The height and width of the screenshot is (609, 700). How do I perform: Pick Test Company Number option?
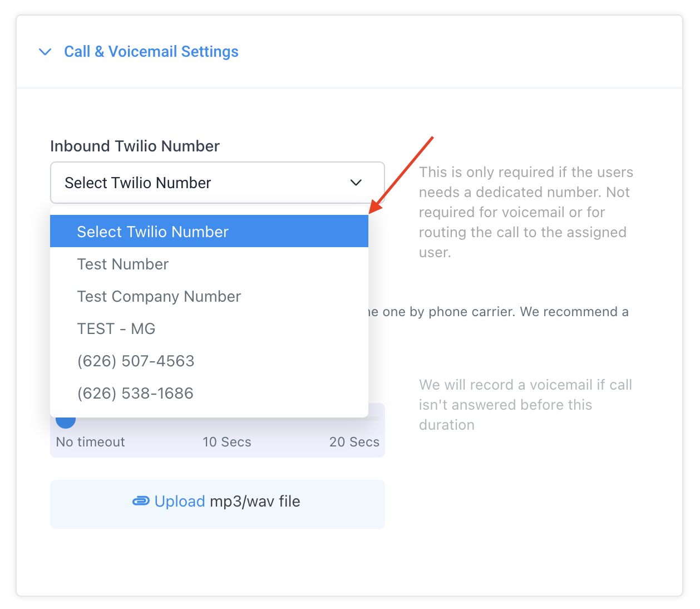pyautogui.click(x=209, y=296)
